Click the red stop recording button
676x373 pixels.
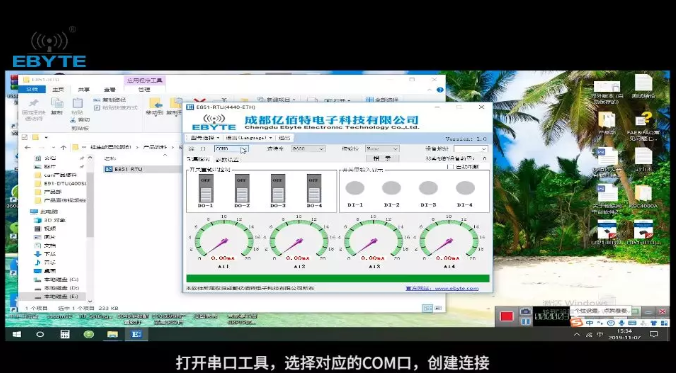(507, 317)
